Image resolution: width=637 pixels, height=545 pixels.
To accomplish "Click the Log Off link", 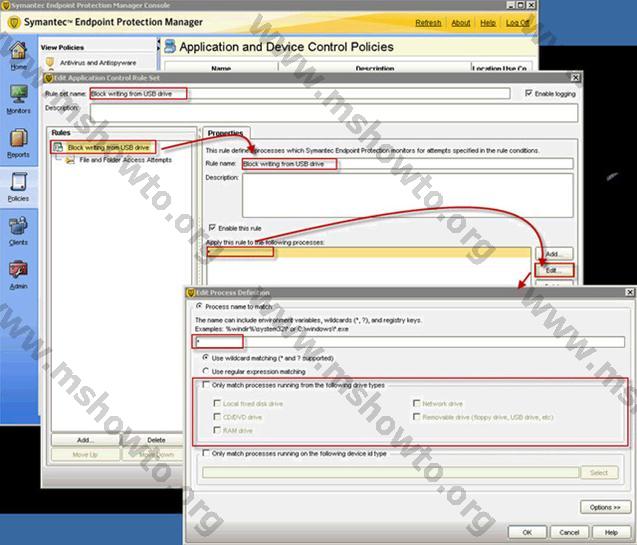I will tap(518, 23).
